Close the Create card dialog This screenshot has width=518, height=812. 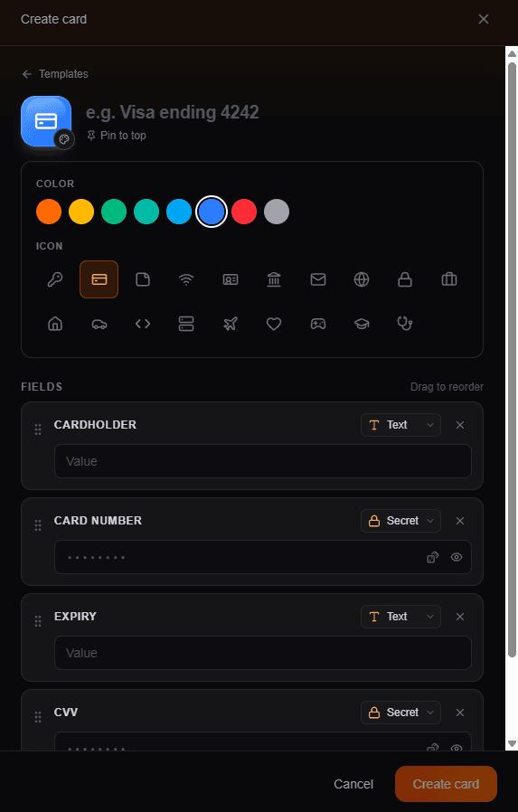tap(484, 19)
